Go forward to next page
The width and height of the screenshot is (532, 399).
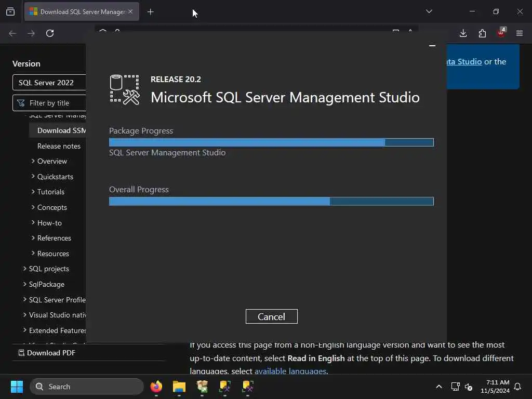[x=31, y=33]
